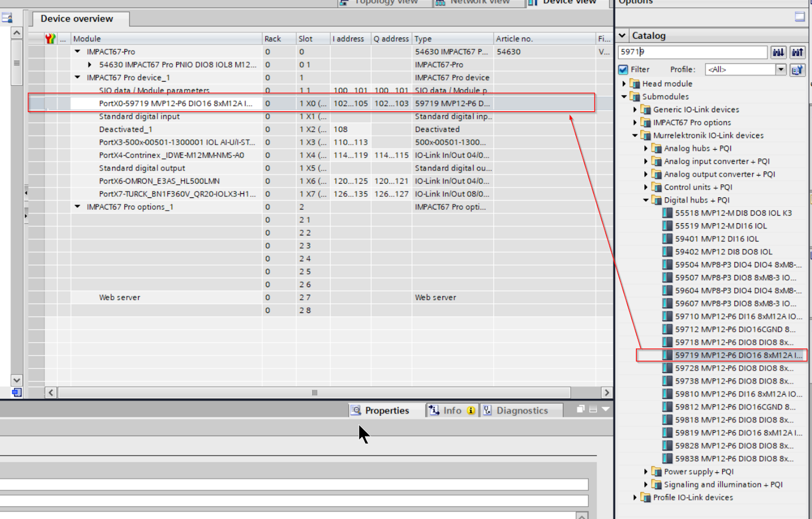Viewport: 812px width, 519px height.
Task: Click the right arrow of horizontal scrollbar
Action: click(606, 393)
